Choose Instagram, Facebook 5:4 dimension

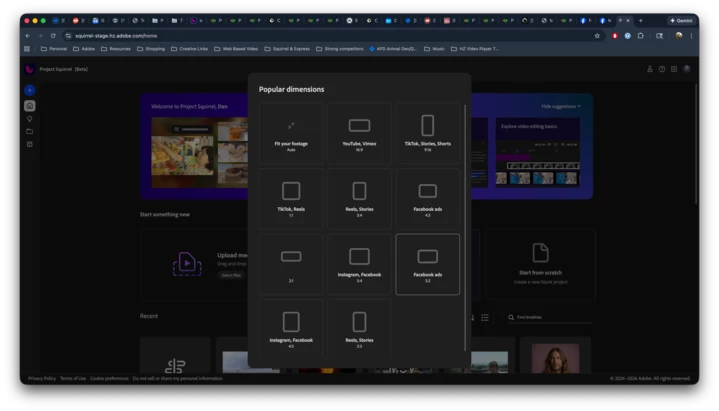click(359, 265)
